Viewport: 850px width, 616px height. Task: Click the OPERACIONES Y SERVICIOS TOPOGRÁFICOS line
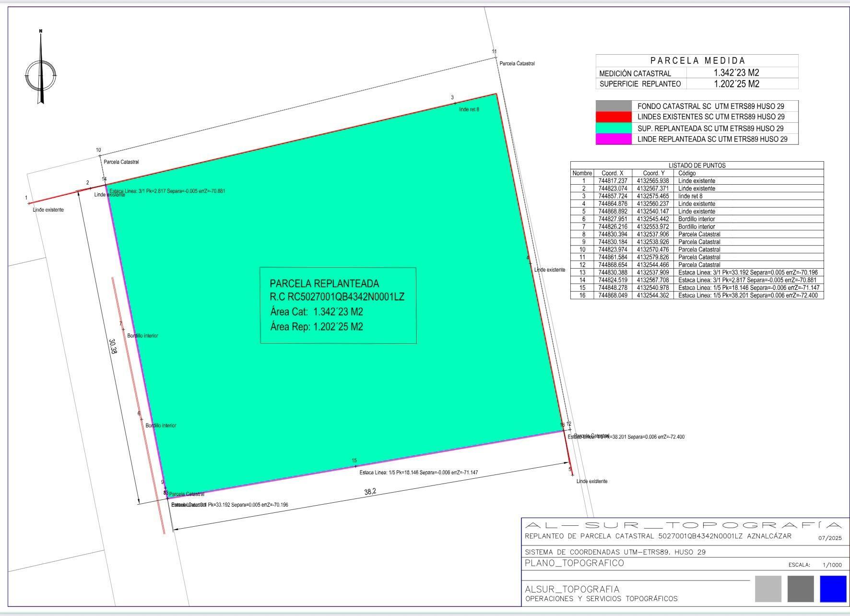click(601, 599)
